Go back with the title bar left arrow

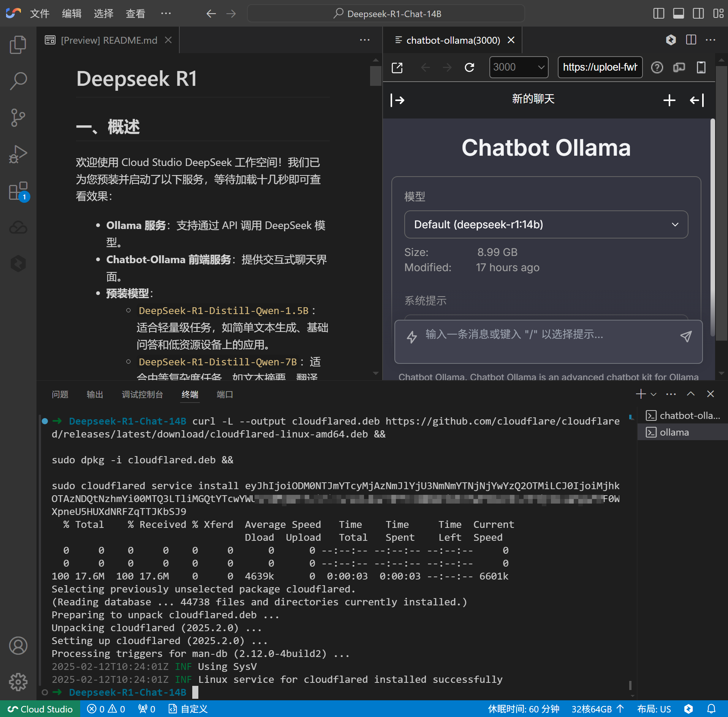coord(211,14)
